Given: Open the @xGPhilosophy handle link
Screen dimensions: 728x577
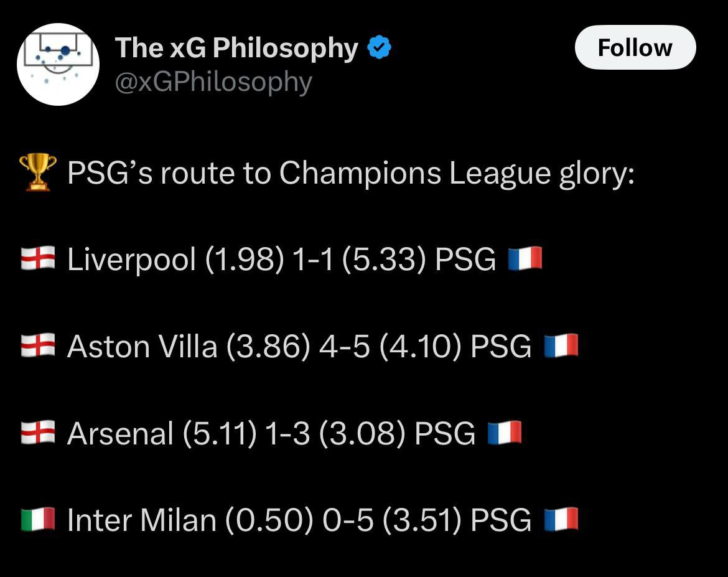Looking at the screenshot, I should point(213,82).
